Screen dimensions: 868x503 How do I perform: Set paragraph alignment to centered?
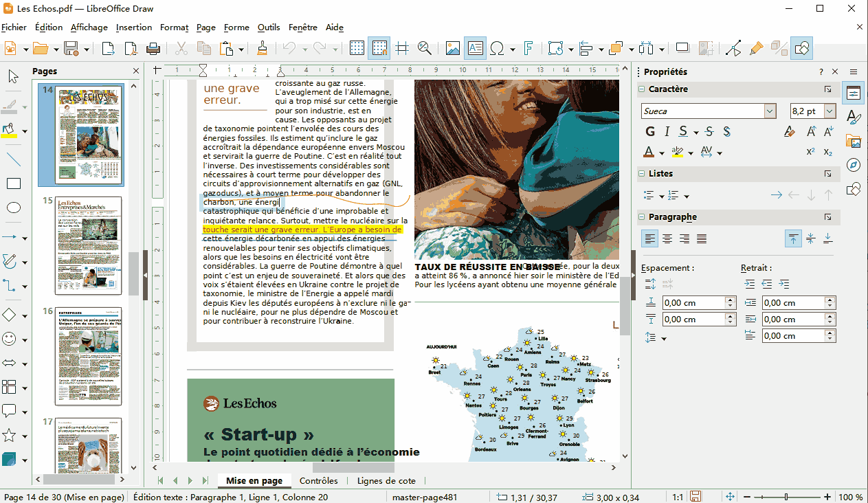(667, 238)
